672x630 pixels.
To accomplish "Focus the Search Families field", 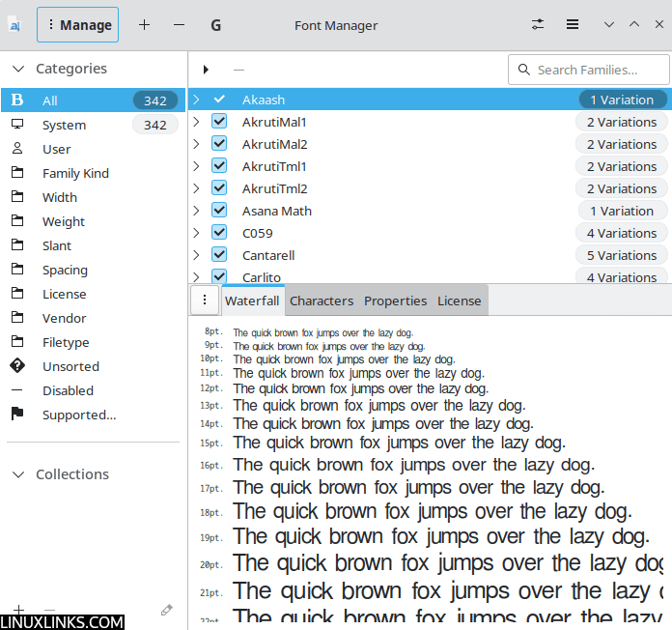I will (588, 70).
